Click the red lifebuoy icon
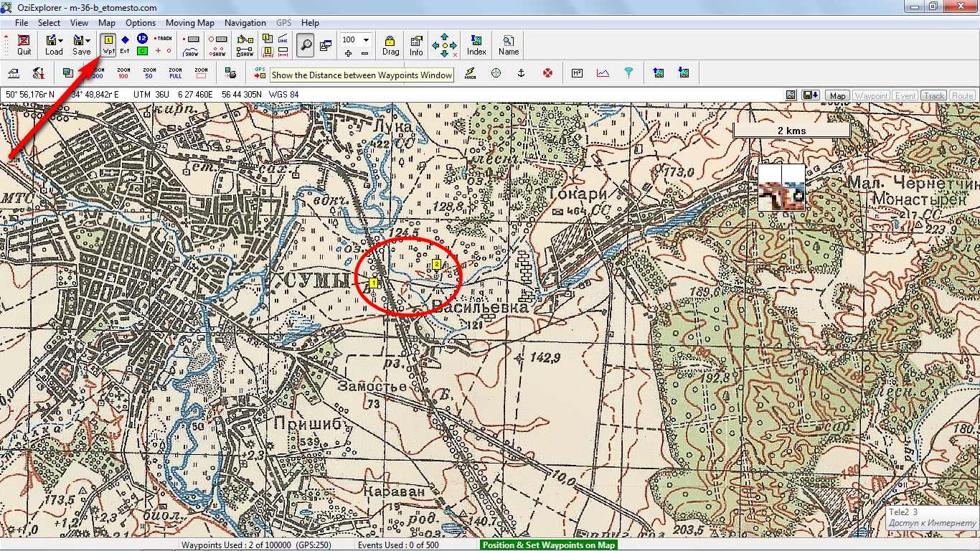 (x=548, y=72)
